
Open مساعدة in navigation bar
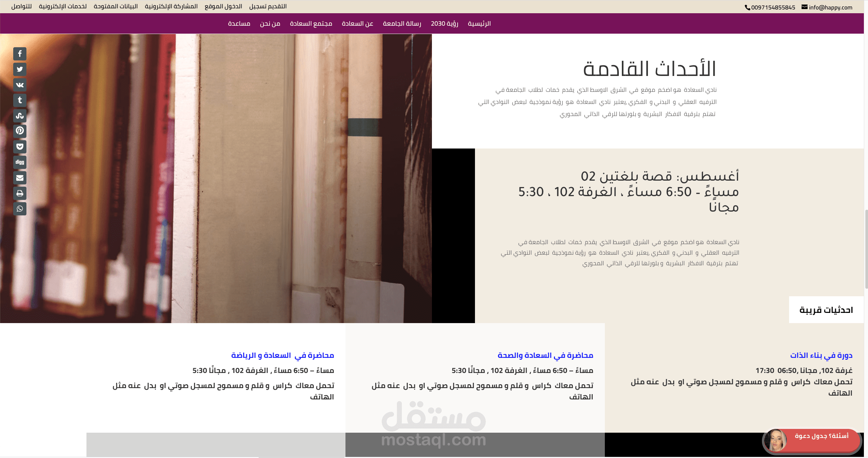[239, 24]
